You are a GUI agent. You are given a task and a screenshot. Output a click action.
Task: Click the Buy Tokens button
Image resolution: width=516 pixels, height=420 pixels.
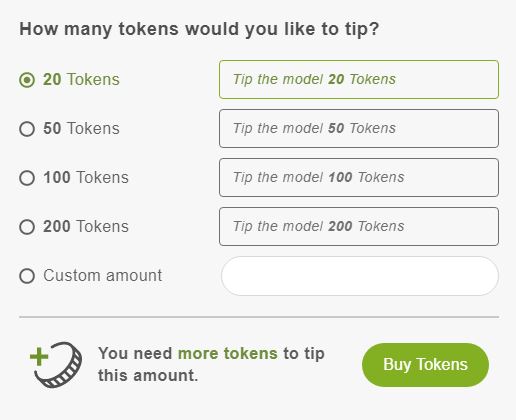[x=425, y=365]
